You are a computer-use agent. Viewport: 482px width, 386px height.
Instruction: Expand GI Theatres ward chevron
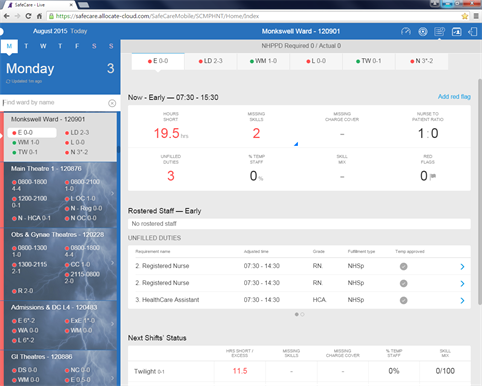point(113,378)
